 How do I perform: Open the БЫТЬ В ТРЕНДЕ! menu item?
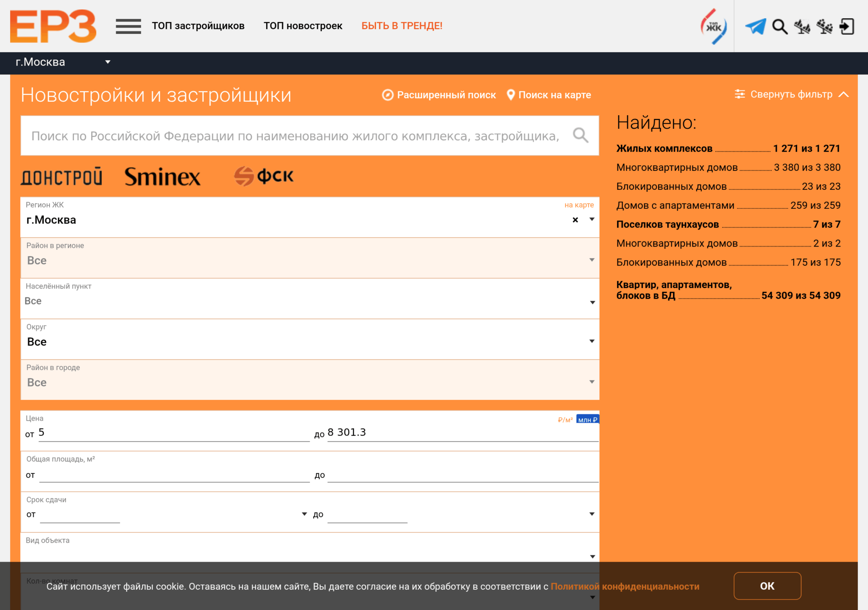402,26
